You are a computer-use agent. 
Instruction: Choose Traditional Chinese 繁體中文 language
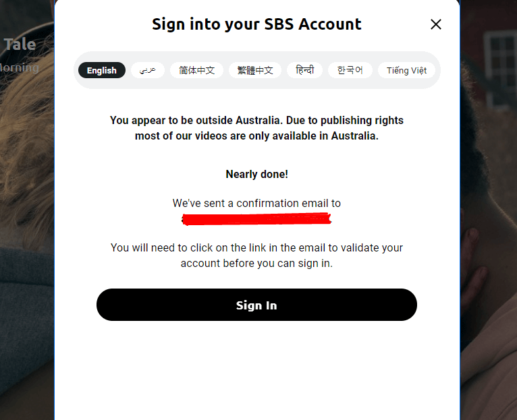255,70
